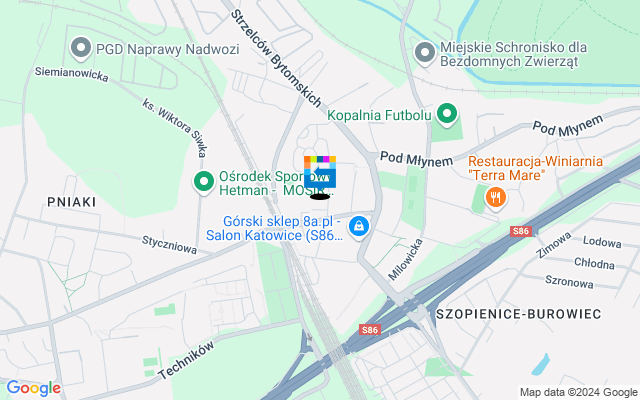Open the Górski sklep 8a.pl shopping pin

pyautogui.click(x=359, y=227)
